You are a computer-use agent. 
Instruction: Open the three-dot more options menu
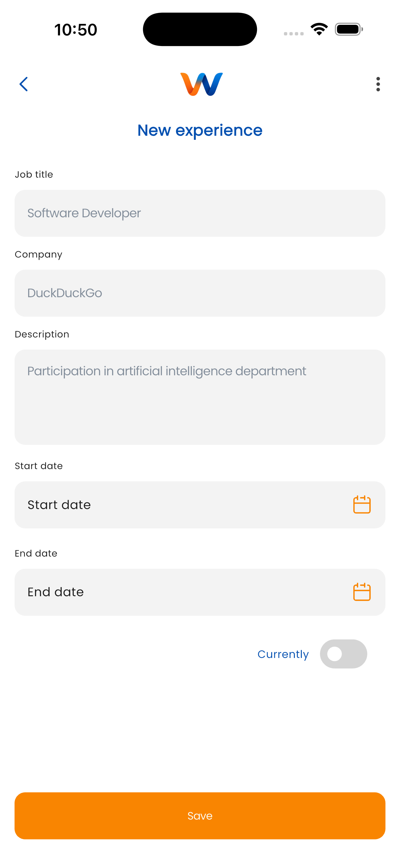[x=378, y=84]
